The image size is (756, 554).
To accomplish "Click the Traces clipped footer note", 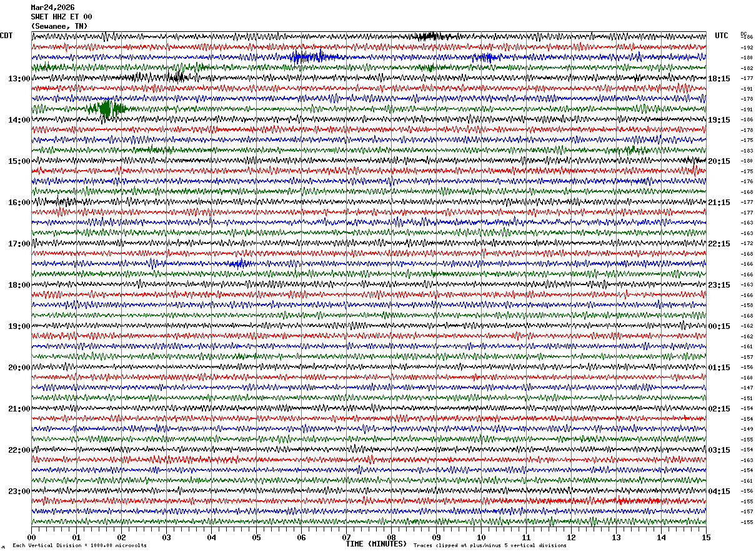I will click(x=490, y=545).
